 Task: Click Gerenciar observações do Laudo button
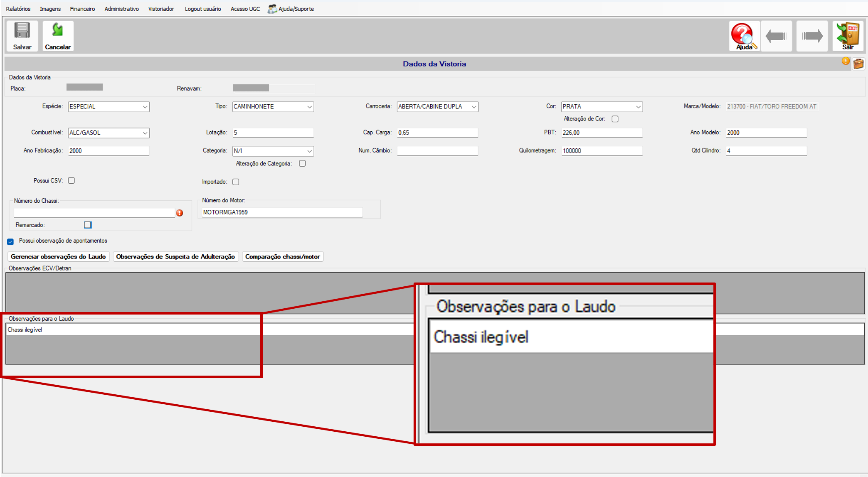pyautogui.click(x=58, y=256)
